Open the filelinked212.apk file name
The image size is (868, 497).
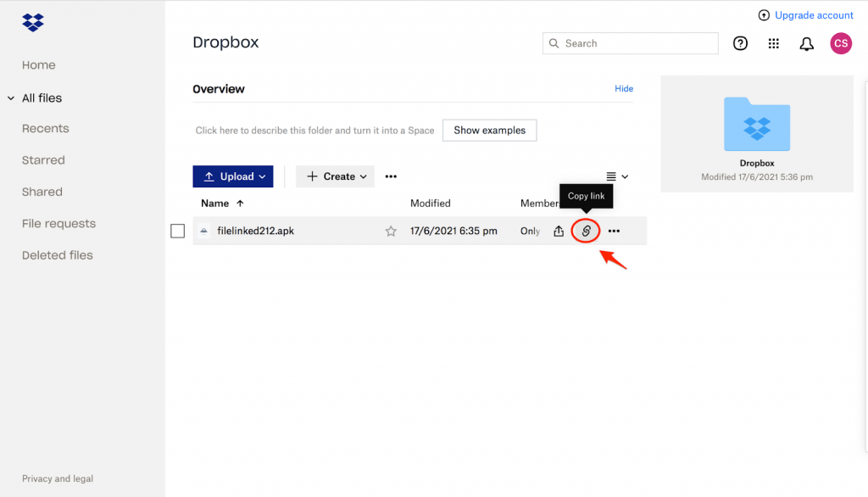(x=255, y=231)
